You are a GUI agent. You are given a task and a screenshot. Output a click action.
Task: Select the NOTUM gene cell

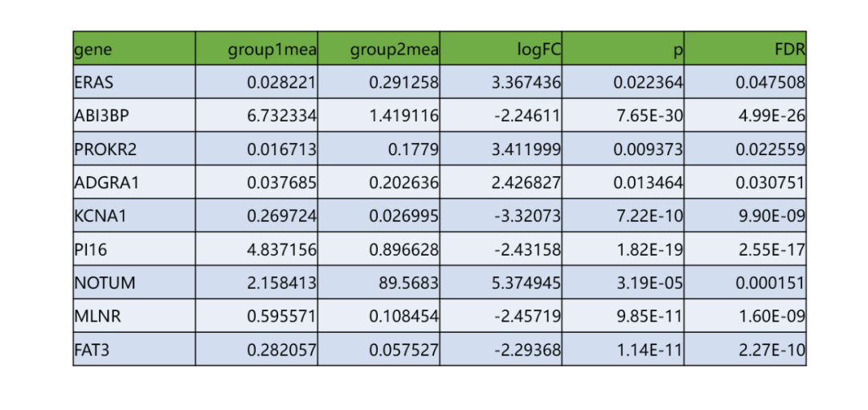point(134,282)
